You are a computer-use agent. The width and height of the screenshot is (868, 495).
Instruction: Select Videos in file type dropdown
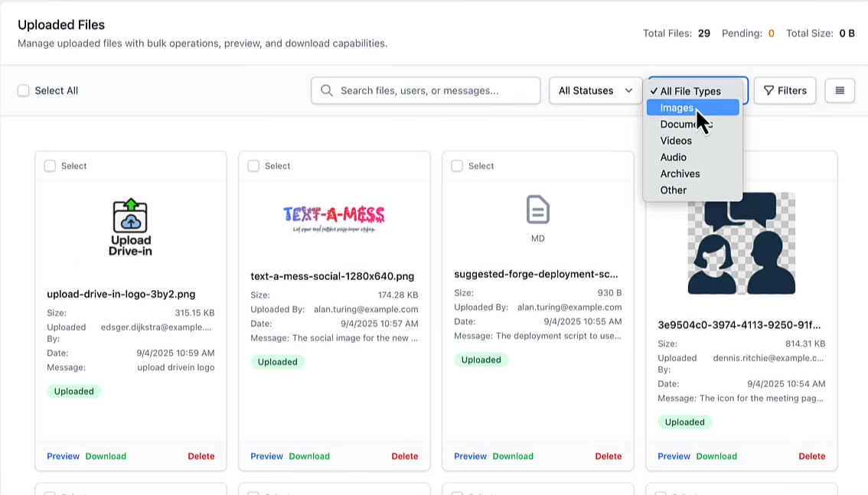pos(676,141)
